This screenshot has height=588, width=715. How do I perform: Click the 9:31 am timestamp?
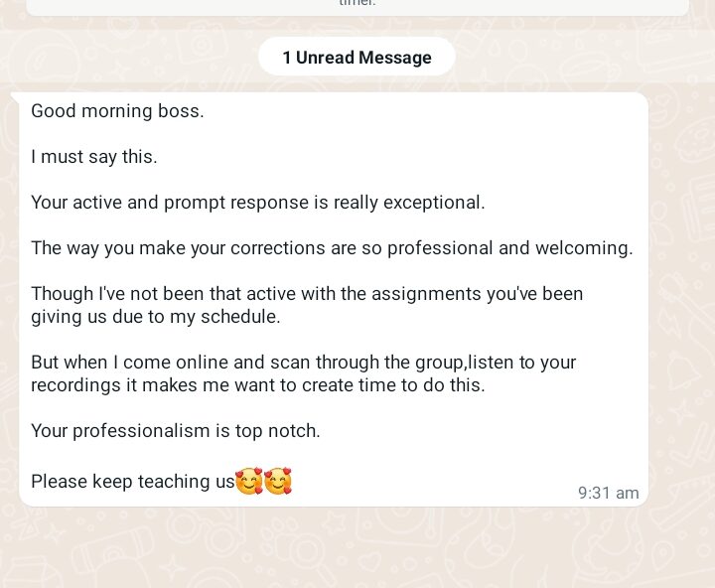tap(609, 493)
